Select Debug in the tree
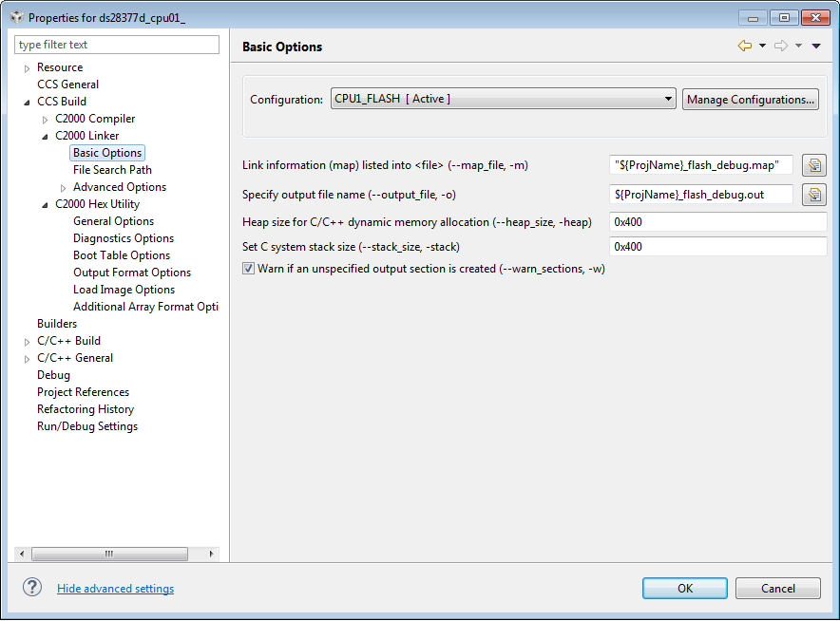This screenshot has width=840, height=621. pyautogui.click(x=53, y=375)
